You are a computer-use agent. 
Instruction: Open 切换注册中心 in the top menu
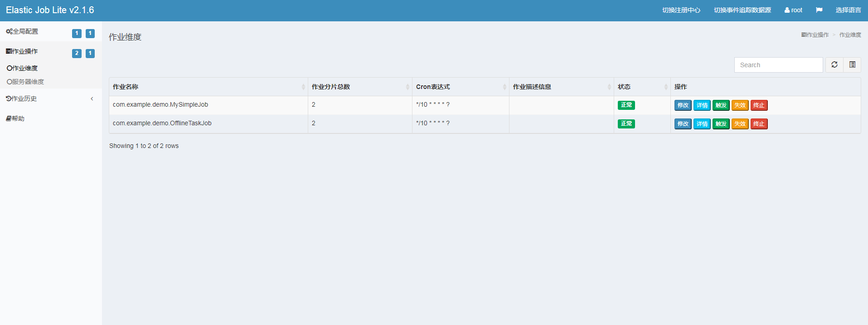pos(681,10)
